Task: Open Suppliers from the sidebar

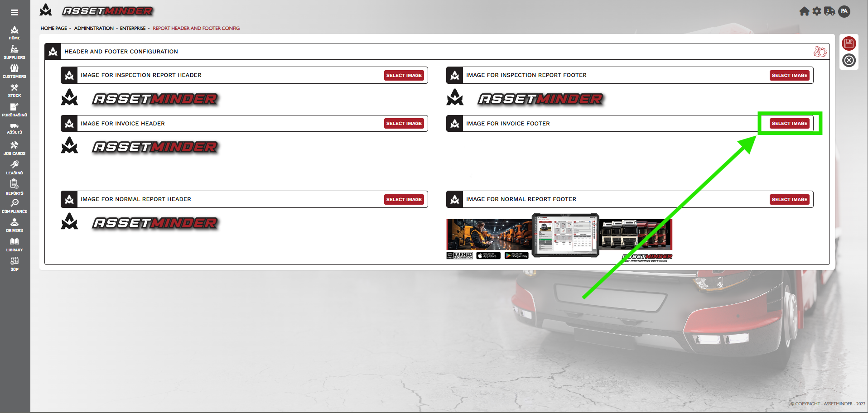Action: click(14, 52)
